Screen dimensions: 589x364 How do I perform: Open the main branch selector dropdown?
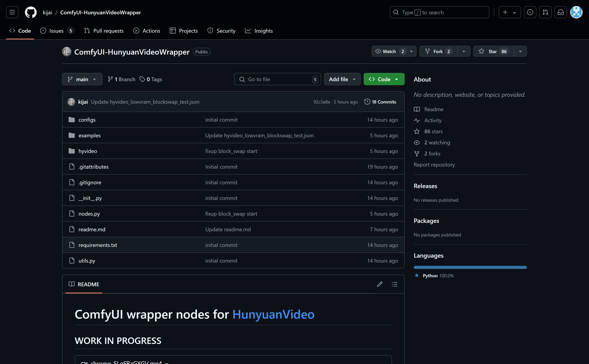coord(82,79)
